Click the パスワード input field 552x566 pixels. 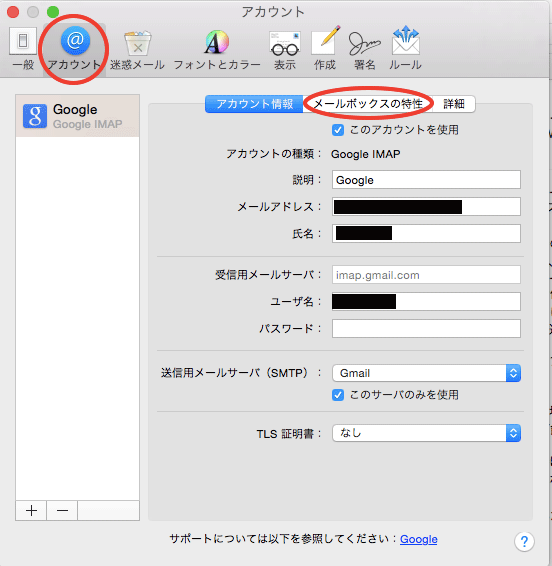click(x=426, y=328)
